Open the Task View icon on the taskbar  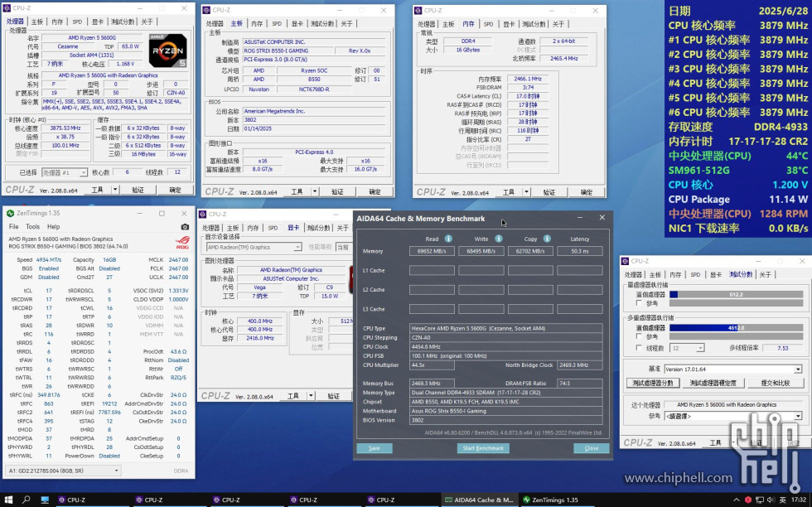pyautogui.click(x=45, y=500)
